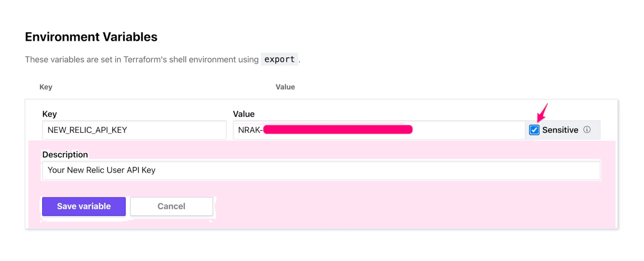This screenshot has height=261, width=644.
Task: Click empty space in Value field after redaction
Action: click(x=468, y=130)
